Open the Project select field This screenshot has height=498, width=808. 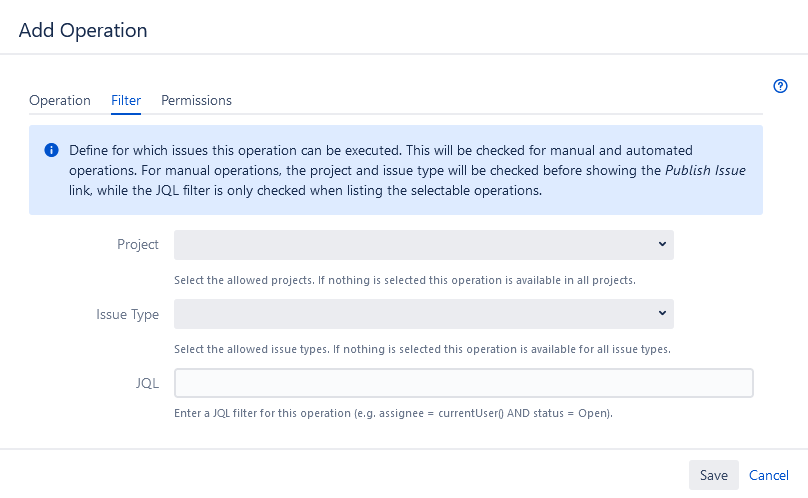[424, 245]
